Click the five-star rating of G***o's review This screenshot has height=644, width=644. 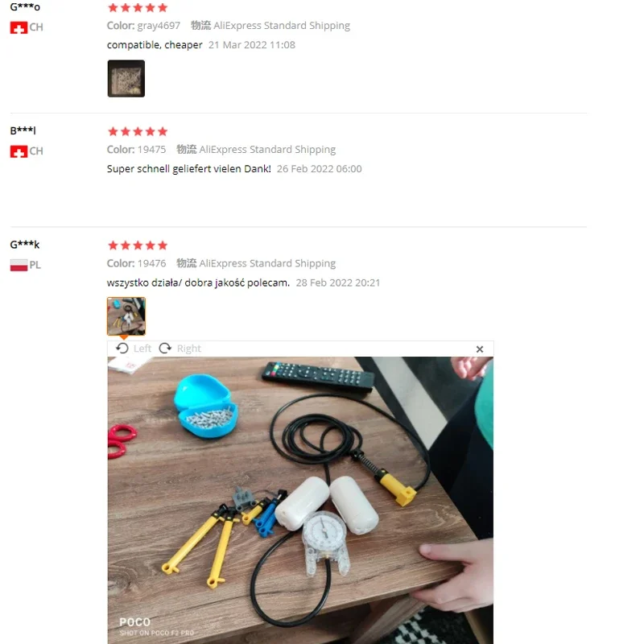138,8
